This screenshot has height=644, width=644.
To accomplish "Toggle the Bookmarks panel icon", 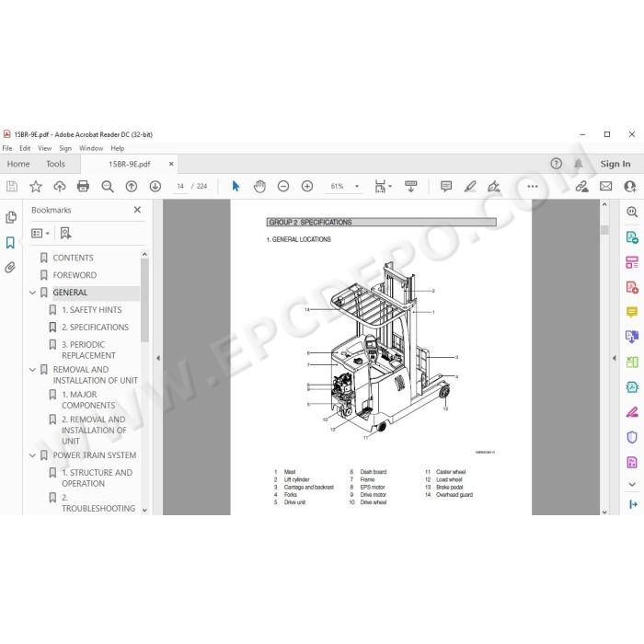I will pyautogui.click(x=10, y=243).
